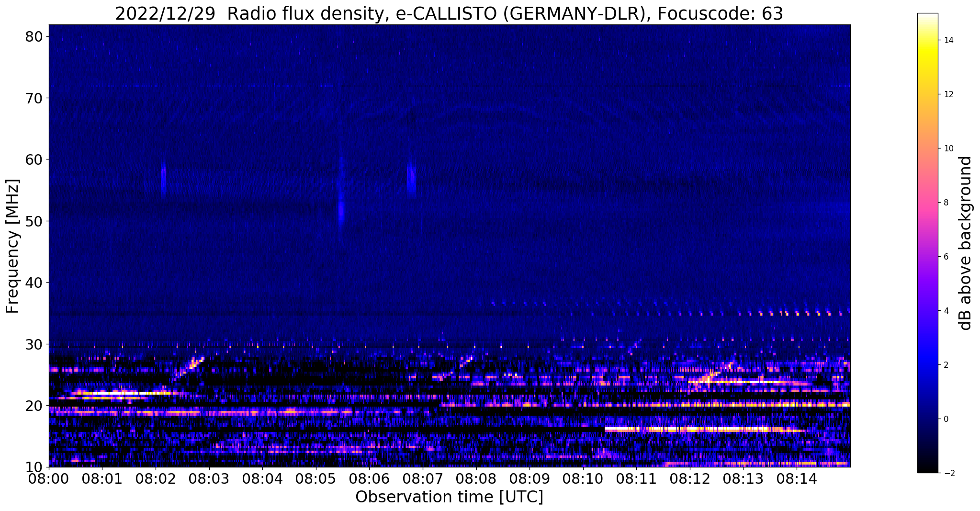Screen dimensions: 980x511
Task: Click the colorbar tick value 6
Action: point(946,257)
